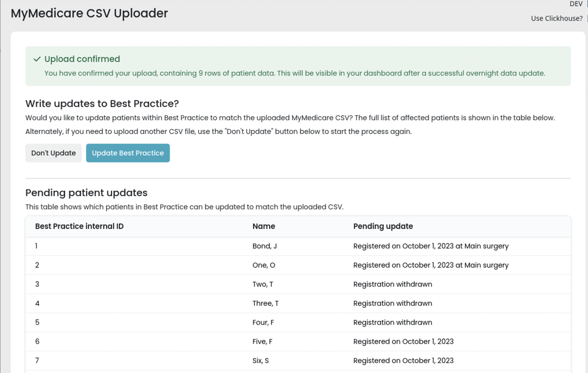This screenshot has height=373, width=588.
Task: Click the Registration withdrawn entry for Three, T
Action: (393, 303)
